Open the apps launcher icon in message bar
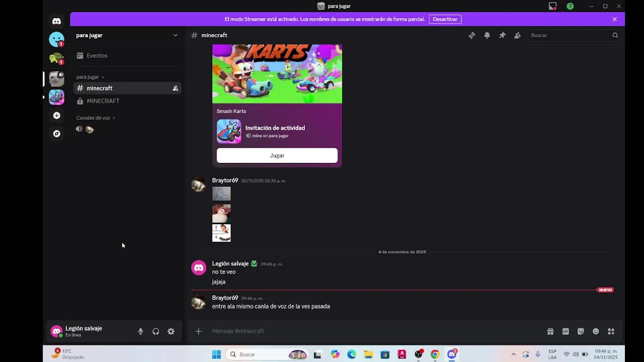Image resolution: width=644 pixels, height=362 pixels. pyautogui.click(x=611, y=331)
